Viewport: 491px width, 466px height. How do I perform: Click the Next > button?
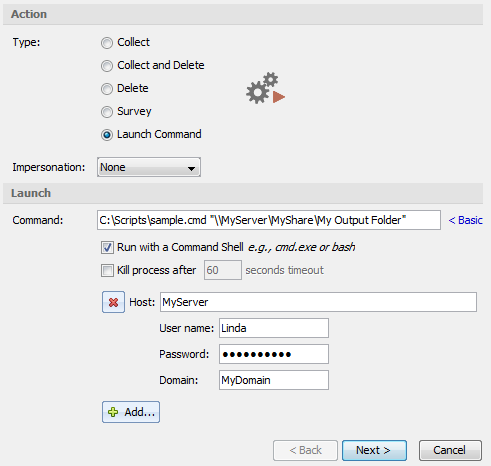pyautogui.click(x=374, y=450)
